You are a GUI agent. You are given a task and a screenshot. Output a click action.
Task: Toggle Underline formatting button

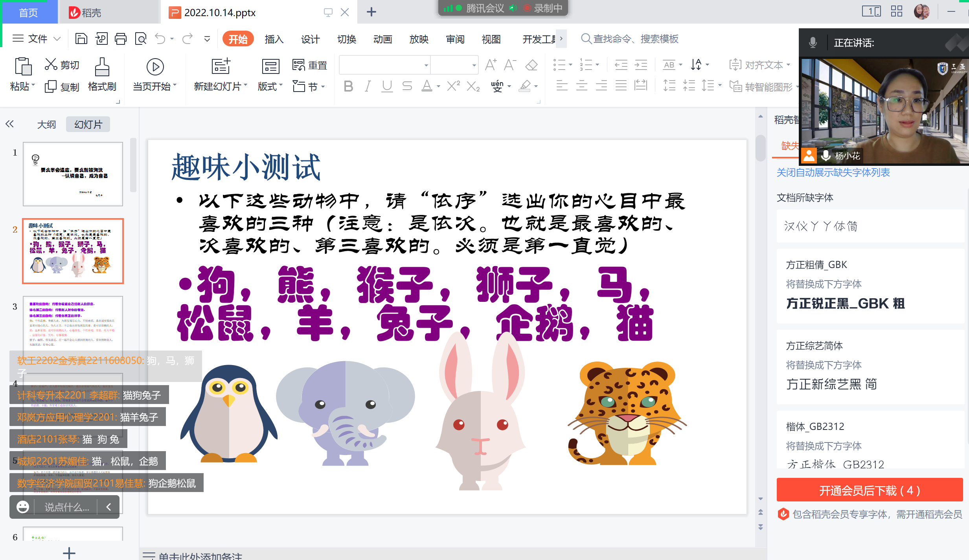pyautogui.click(x=387, y=86)
